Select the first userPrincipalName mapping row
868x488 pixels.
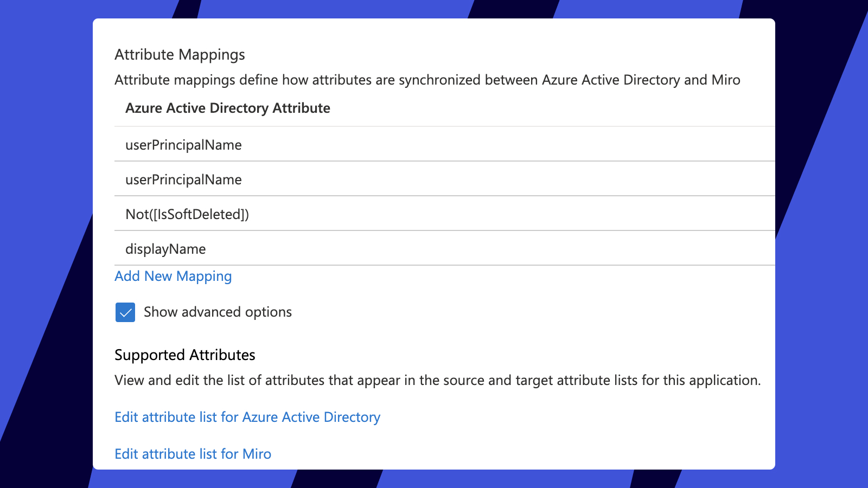click(183, 145)
